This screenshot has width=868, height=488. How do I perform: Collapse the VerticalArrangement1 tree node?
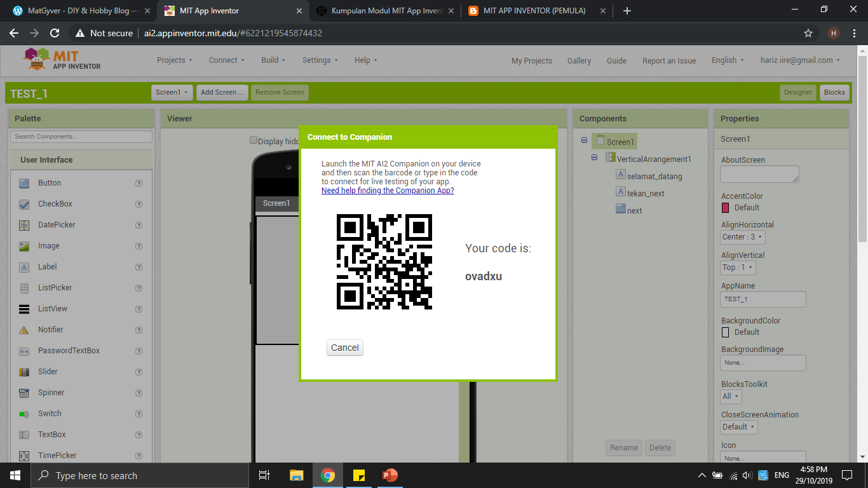595,158
